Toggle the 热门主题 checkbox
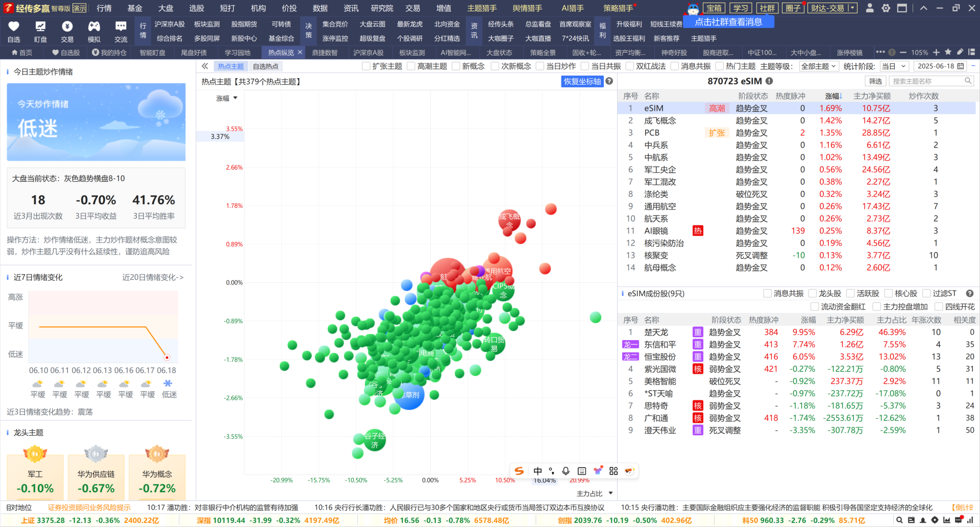 [720, 66]
